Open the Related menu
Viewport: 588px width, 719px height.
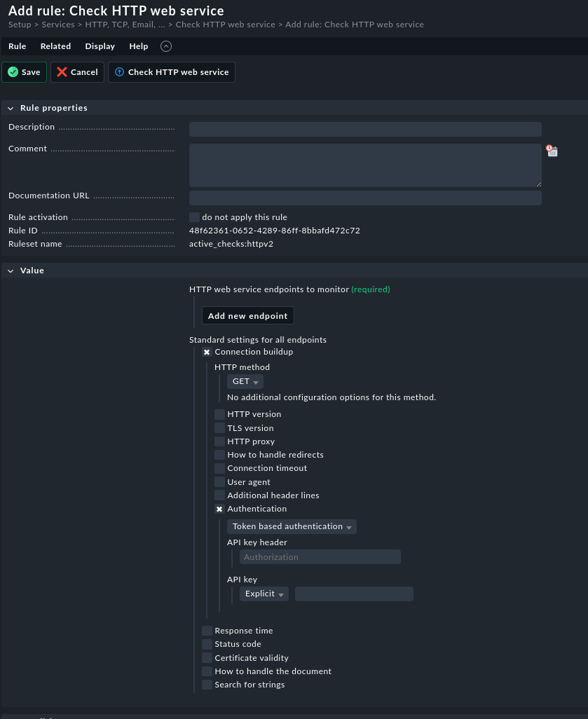[55, 46]
